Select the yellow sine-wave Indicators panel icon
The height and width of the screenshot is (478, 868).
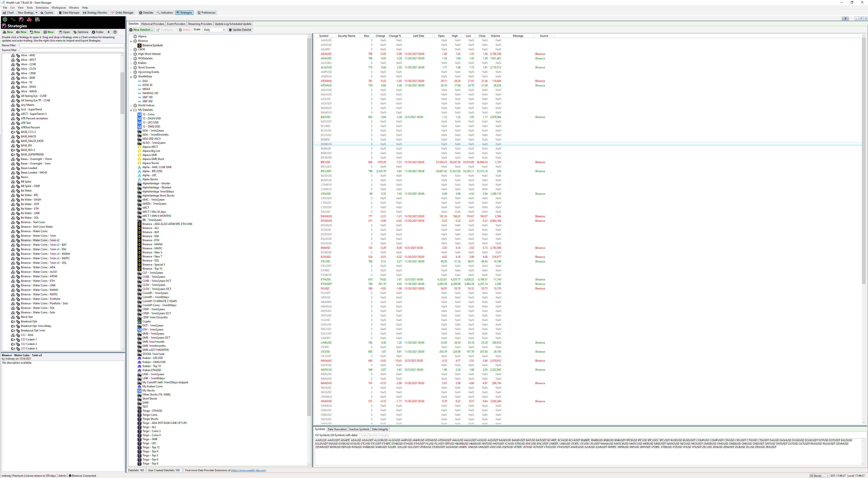(13, 20)
